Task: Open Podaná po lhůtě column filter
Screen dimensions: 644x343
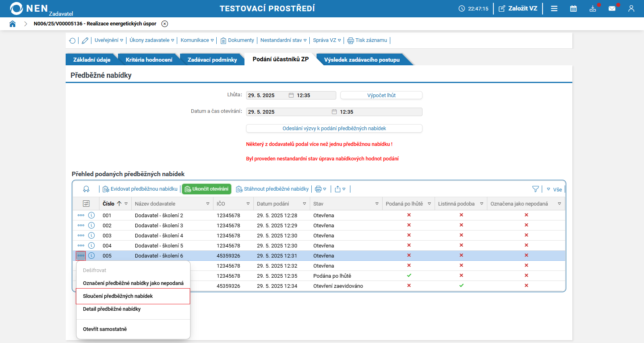Action: coord(429,204)
